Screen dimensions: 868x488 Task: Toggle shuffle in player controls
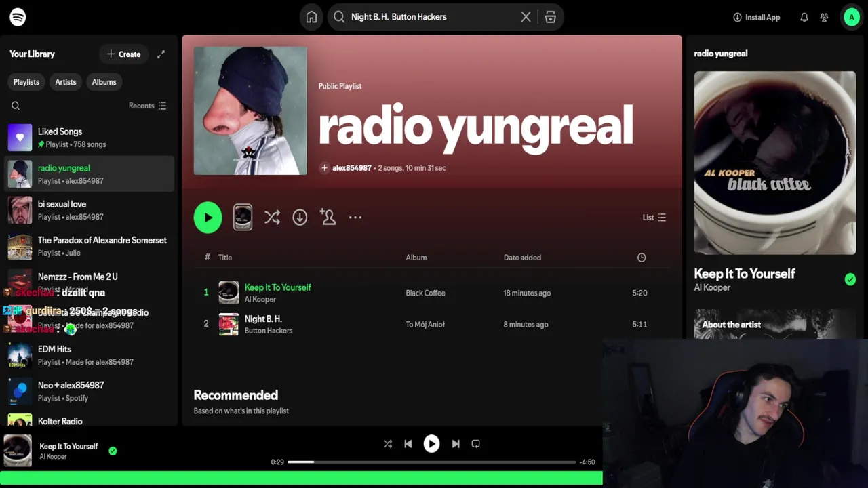[x=388, y=444]
